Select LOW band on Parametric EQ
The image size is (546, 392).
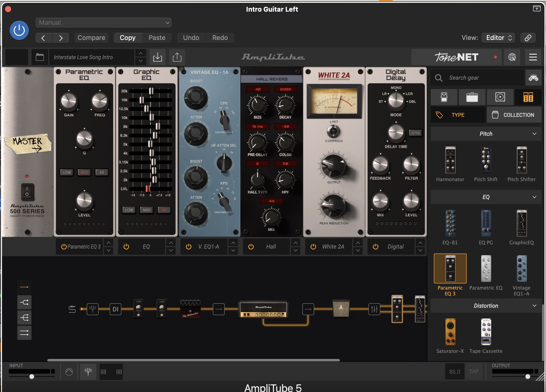tap(67, 172)
